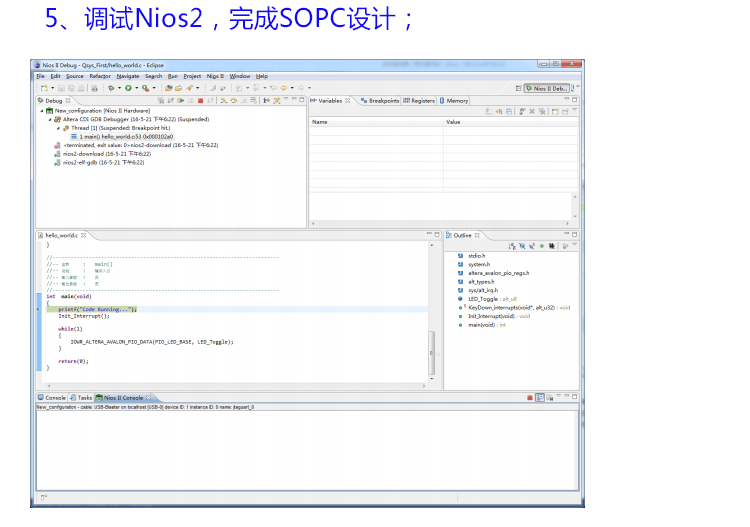This screenshot has height=527, width=750.
Task: Select LED_Toggle in the Outline
Action: [x=488, y=299]
